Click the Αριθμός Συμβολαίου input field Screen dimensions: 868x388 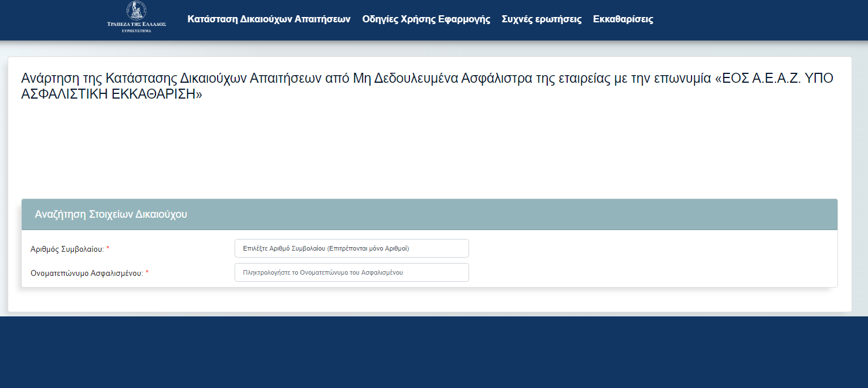(351, 248)
